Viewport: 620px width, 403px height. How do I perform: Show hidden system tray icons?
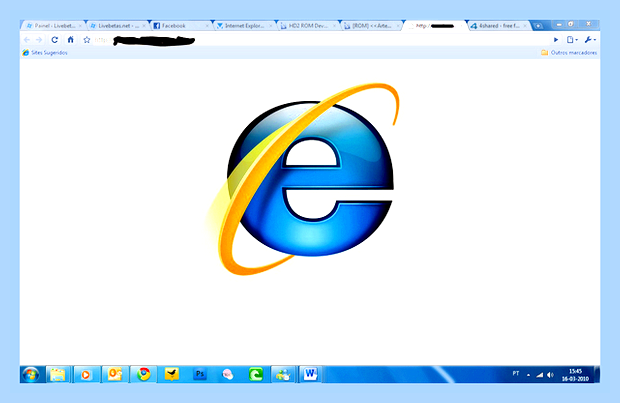click(528, 375)
